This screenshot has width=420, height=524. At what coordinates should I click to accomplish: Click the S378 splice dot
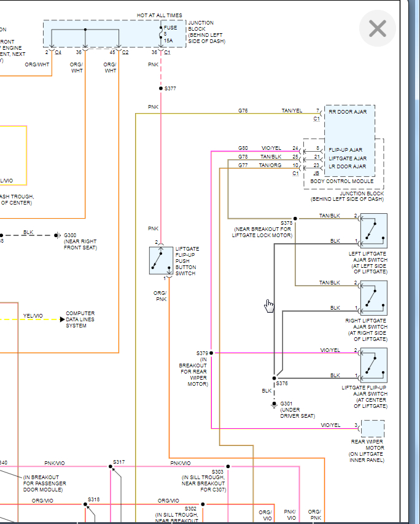coord(295,218)
